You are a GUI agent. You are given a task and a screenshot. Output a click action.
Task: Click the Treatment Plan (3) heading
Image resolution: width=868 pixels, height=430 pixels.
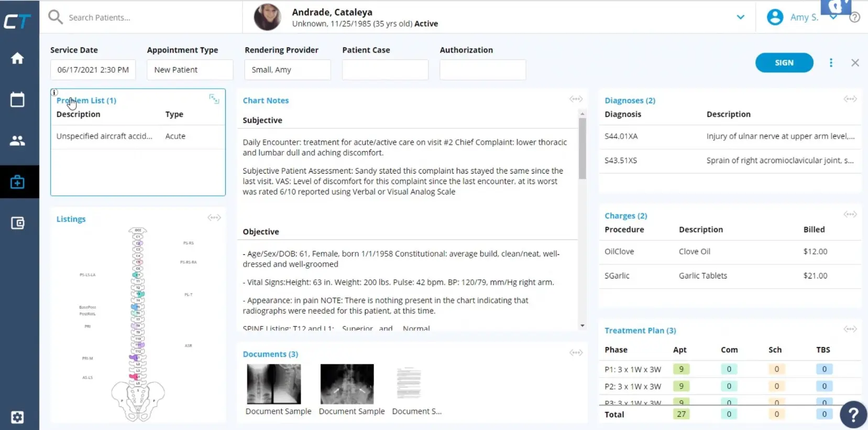[x=640, y=330]
